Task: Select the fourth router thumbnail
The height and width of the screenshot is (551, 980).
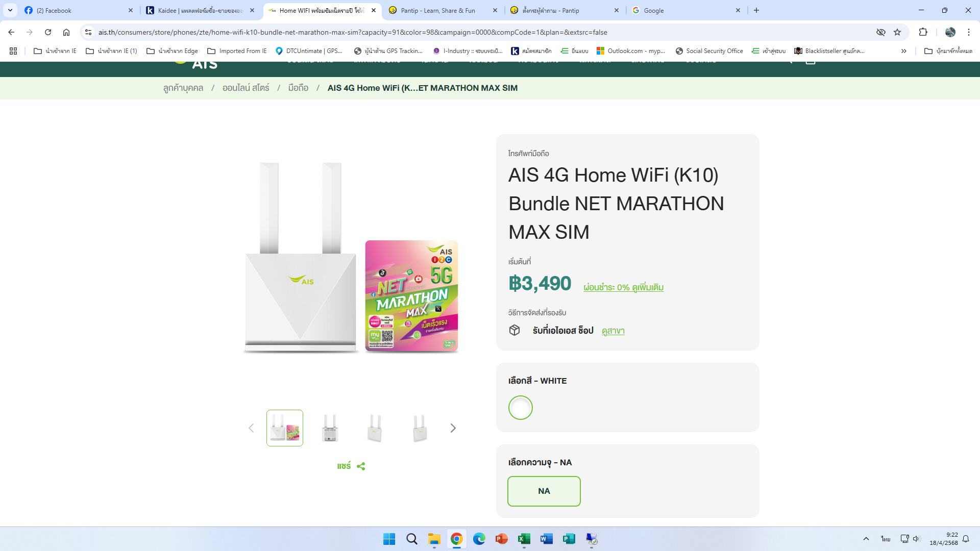Action: tap(420, 428)
